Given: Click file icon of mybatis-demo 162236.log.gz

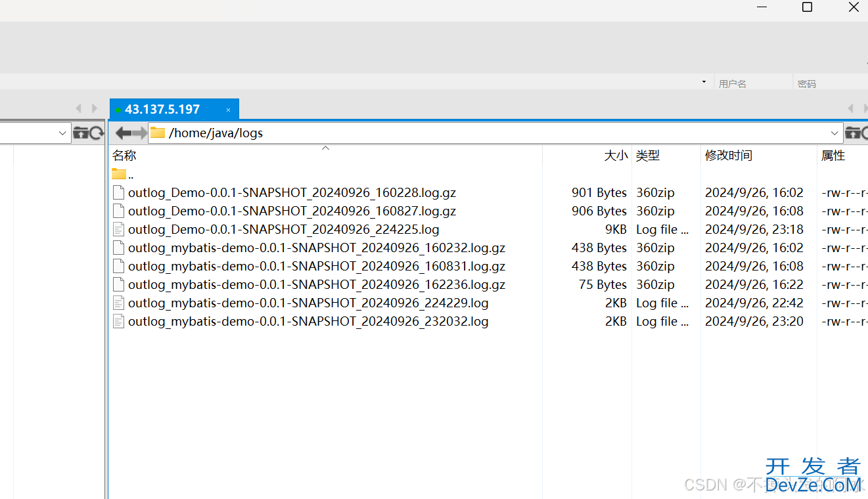Looking at the screenshot, I should point(118,284).
